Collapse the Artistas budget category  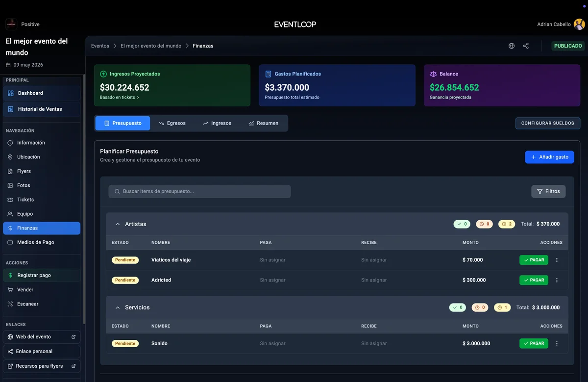pyautogui.click(x=118, y=224)
